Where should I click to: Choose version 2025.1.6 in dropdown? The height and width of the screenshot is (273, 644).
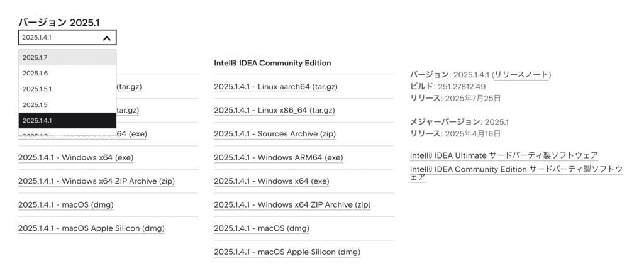click(x=67, y=74)
